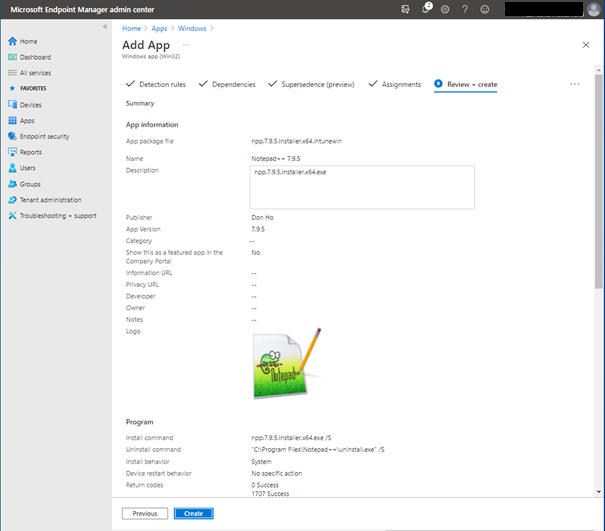
Task: Click the Notepad++ logo thumbnail
Action: [x=287, y=363]
